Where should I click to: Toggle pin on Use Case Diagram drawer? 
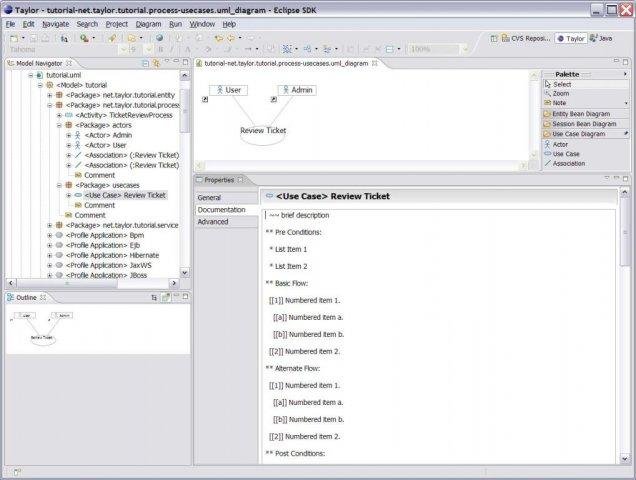[x=625, y=133]
